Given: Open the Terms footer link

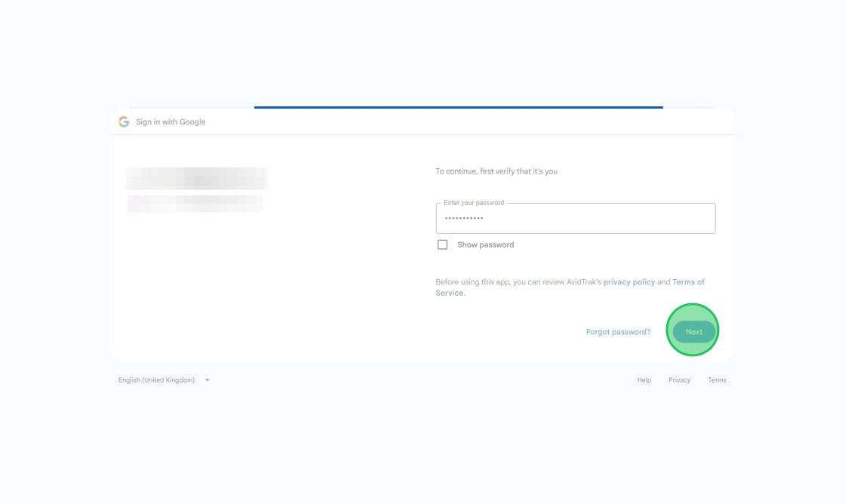Looking at the screenshot, I should pos(717,380).
